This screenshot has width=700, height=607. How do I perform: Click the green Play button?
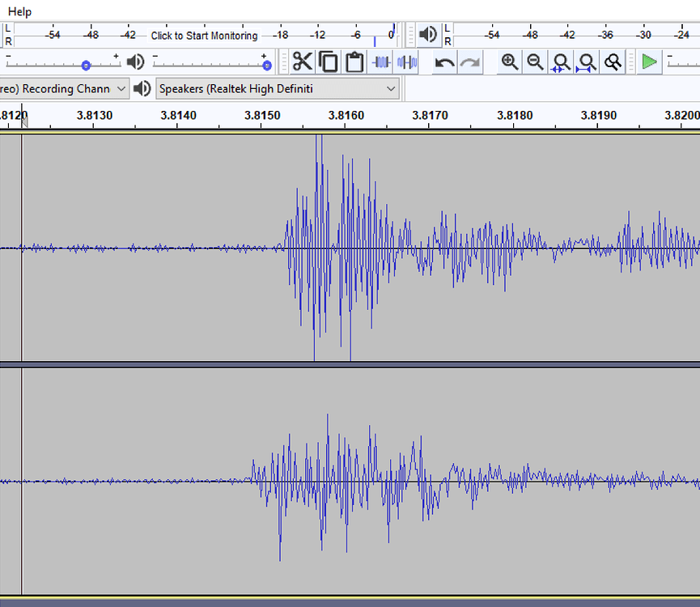pyautogui.click(x=648, y=62)
